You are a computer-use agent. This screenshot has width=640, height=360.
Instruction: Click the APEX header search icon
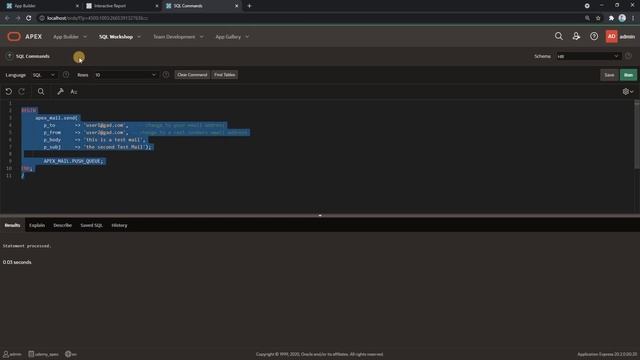[558, 37]
